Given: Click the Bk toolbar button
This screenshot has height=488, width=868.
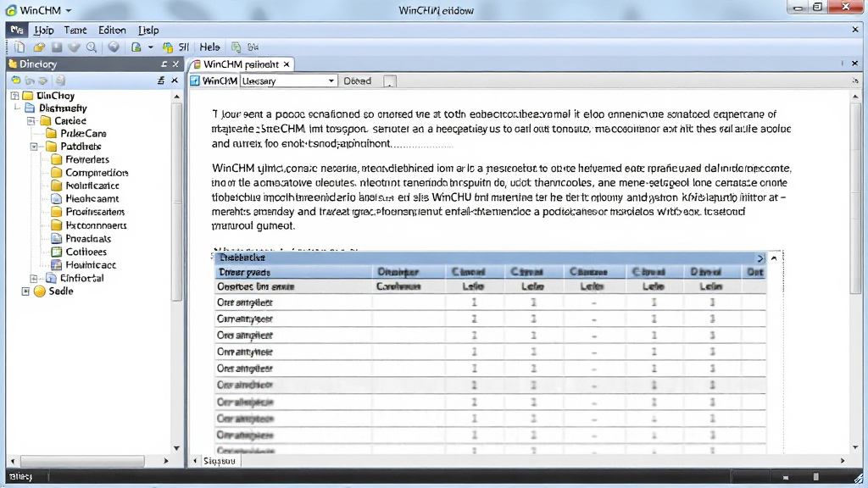Looking at the screenshot, I should pyautogui.click(x=253, y=47).
